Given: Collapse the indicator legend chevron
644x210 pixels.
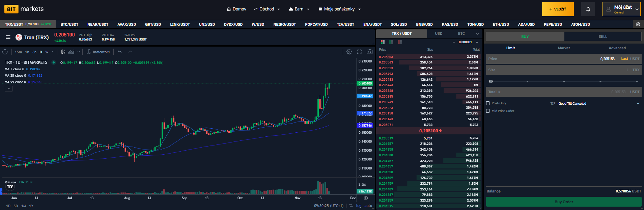Looking at the screenshot, I should point(9,88).
